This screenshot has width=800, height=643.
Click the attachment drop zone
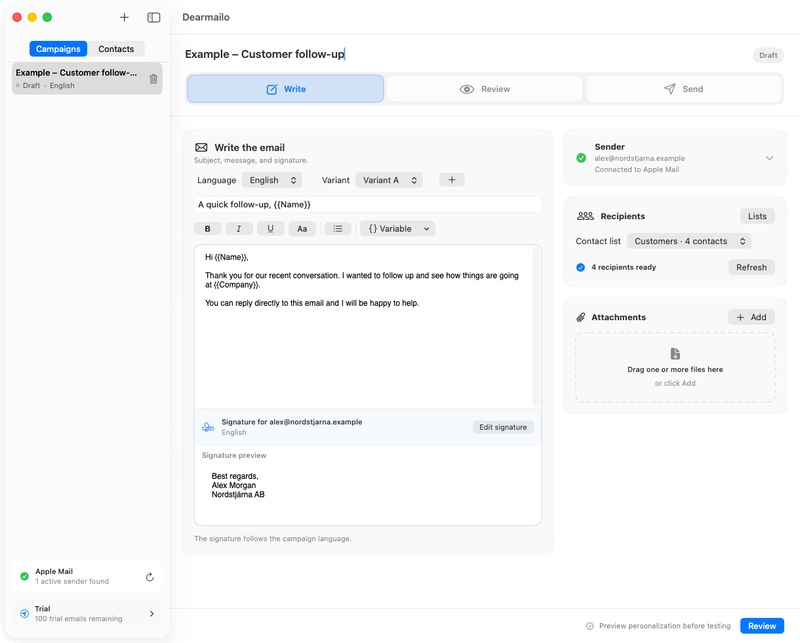click(x=675, y=367)
